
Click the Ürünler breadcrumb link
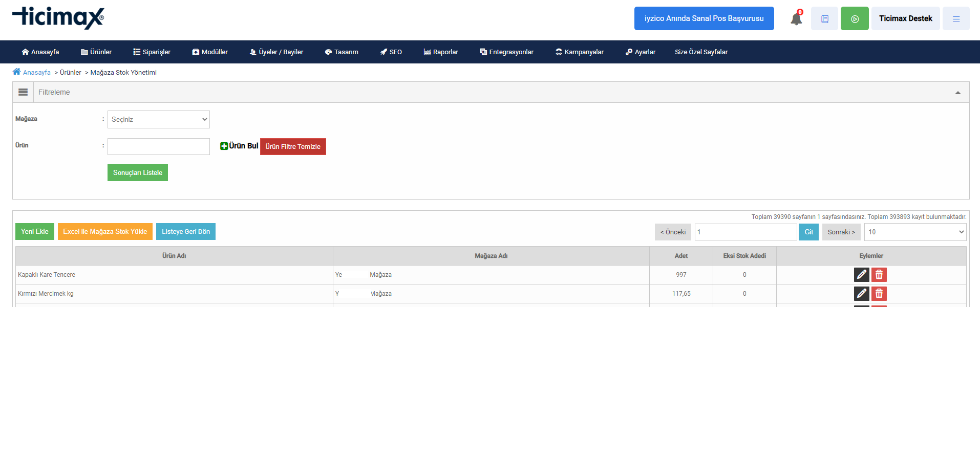click(x=71, y=73)
